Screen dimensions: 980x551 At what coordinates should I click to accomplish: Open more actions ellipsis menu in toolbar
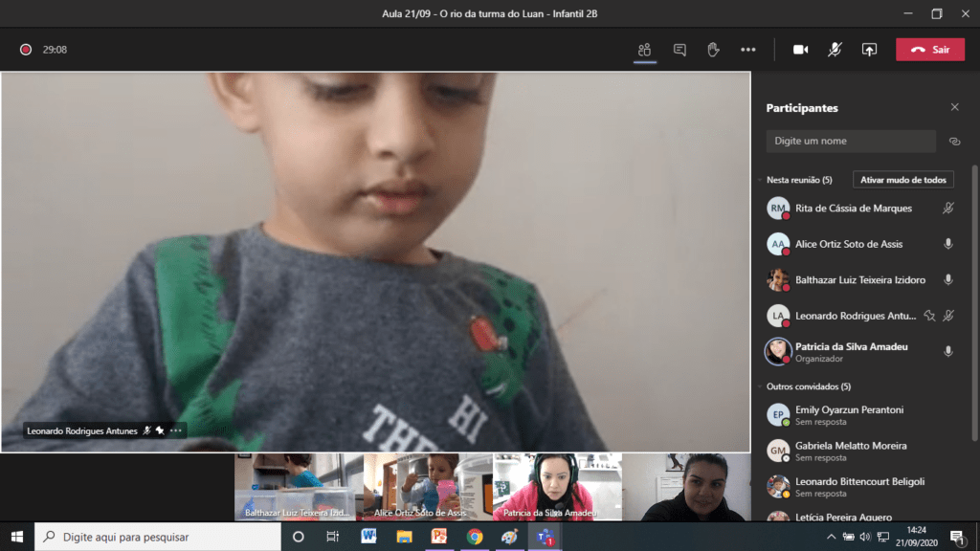748,50
